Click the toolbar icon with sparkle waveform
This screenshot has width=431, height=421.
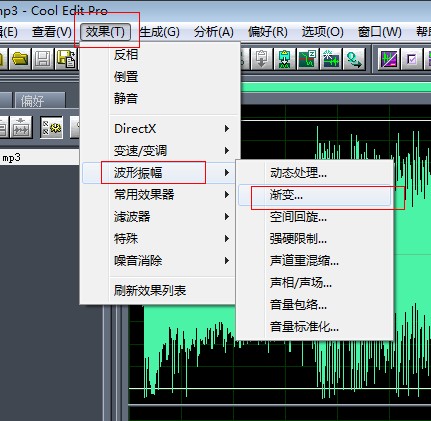[x=330, y=59]
